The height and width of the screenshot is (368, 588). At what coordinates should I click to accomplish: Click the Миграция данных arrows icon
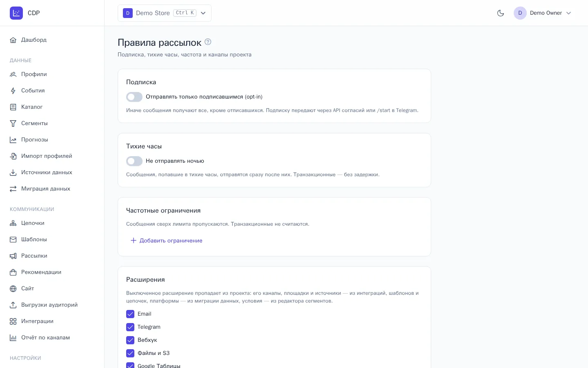coord(13,189)
